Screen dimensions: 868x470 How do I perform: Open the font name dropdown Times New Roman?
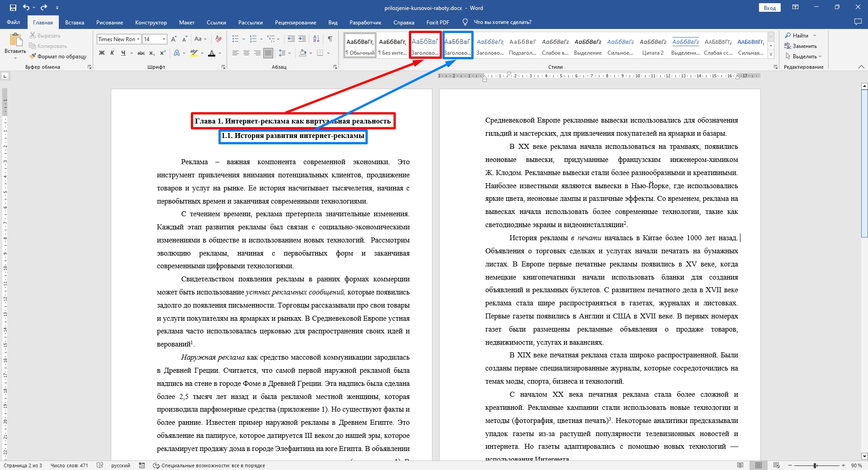pyautogui.click(x=138, y=39)
